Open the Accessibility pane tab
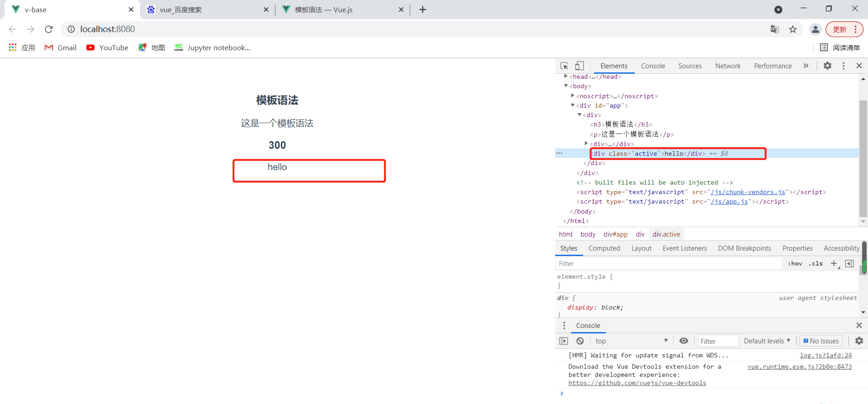The height and width of the screenshot is (404, 868). click(x=841, y=248)
